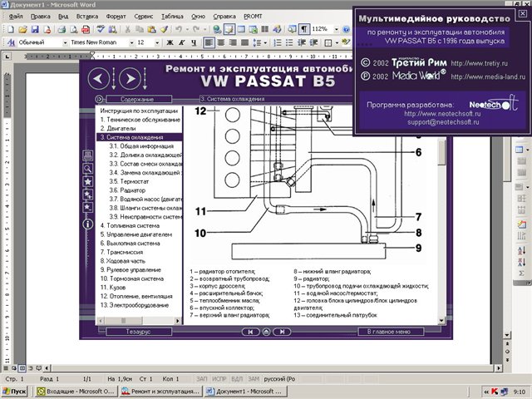Print the document via the printer icon

click(62, 30)
